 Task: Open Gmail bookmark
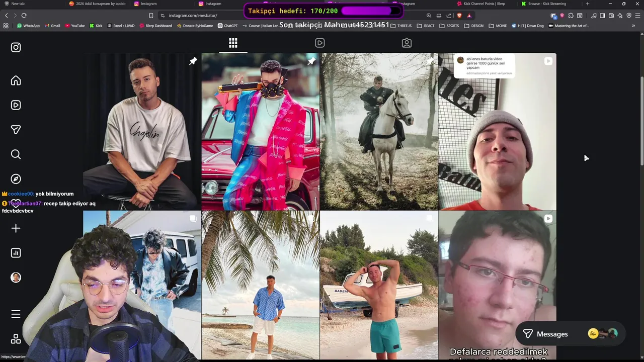point(52,26)
